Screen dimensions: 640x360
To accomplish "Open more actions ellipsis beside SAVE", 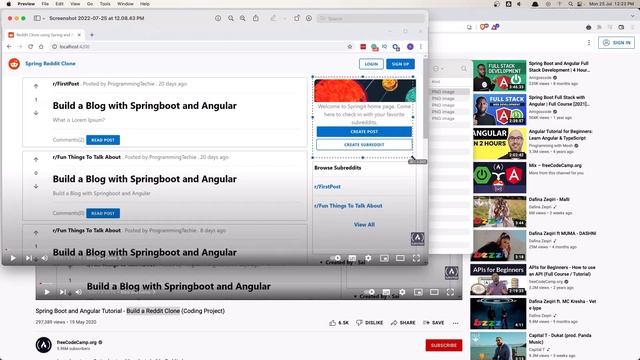I will click(x=456, y=323).
